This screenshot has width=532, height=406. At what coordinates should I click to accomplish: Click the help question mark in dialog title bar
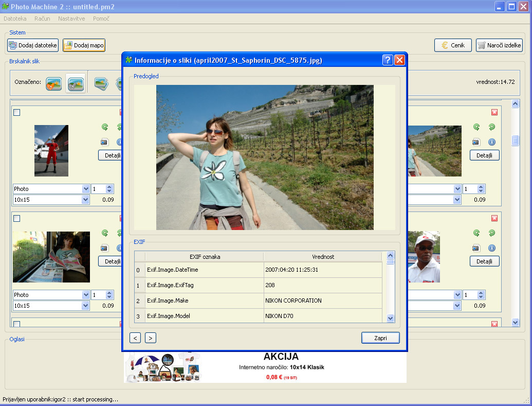pos(388,60)
